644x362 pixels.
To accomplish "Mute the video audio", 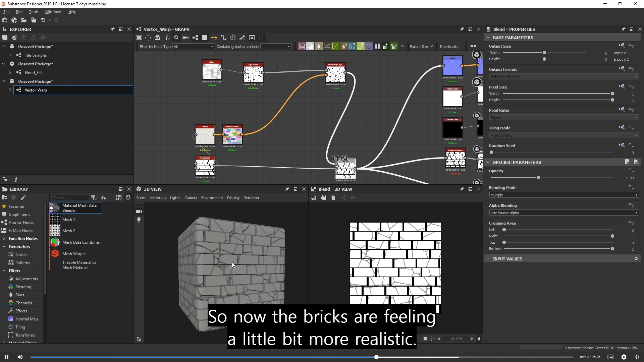I will click(x=20, y=357).
